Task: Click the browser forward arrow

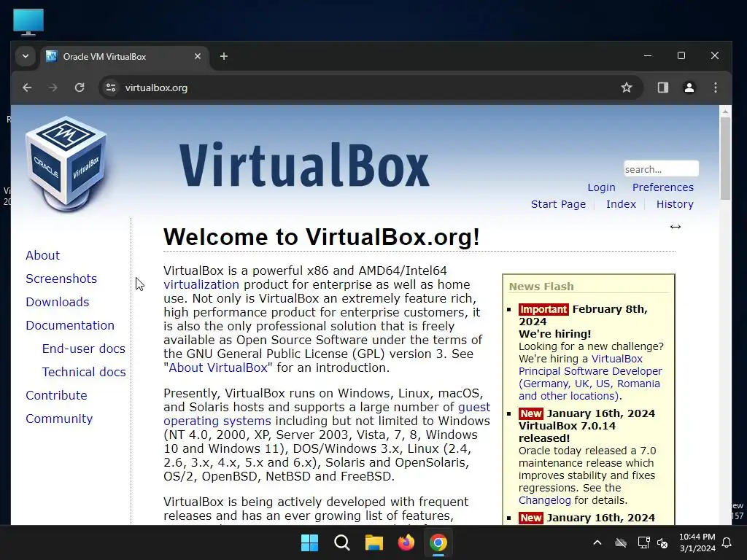Action: [53, 87]
